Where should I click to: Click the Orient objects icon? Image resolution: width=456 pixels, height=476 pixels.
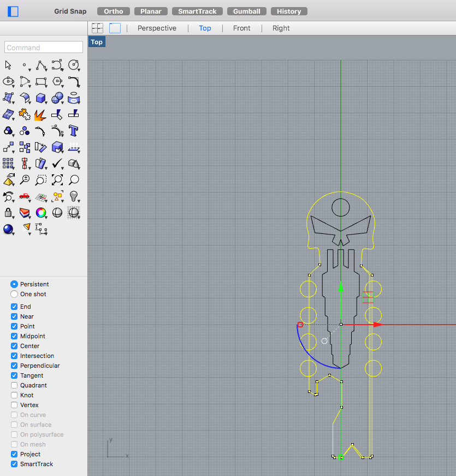(40, 147)
